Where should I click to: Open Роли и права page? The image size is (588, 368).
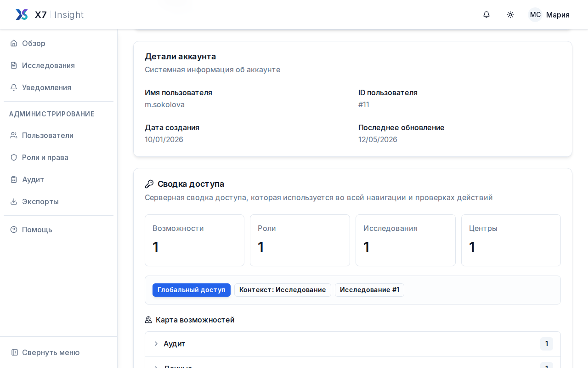(58, 157)
